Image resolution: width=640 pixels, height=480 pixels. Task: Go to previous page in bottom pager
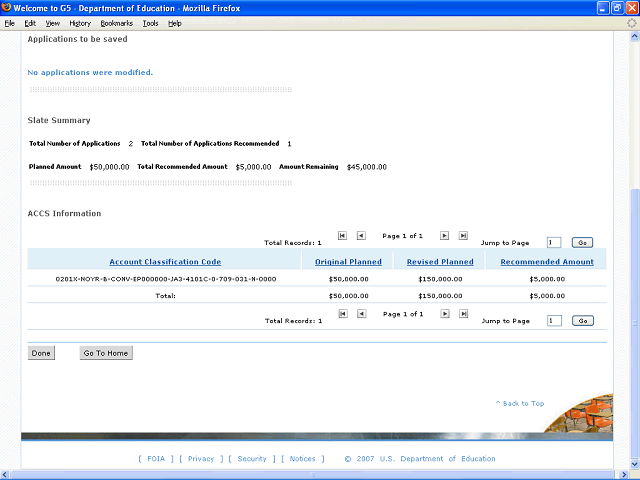362,313
